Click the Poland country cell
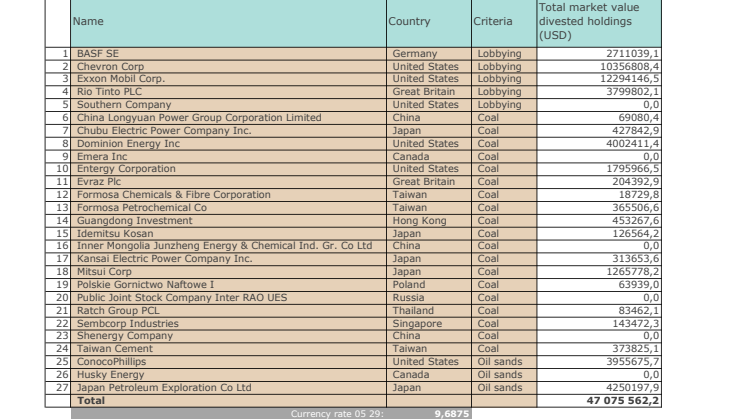 pyautogui.click(x=429, y=285)
